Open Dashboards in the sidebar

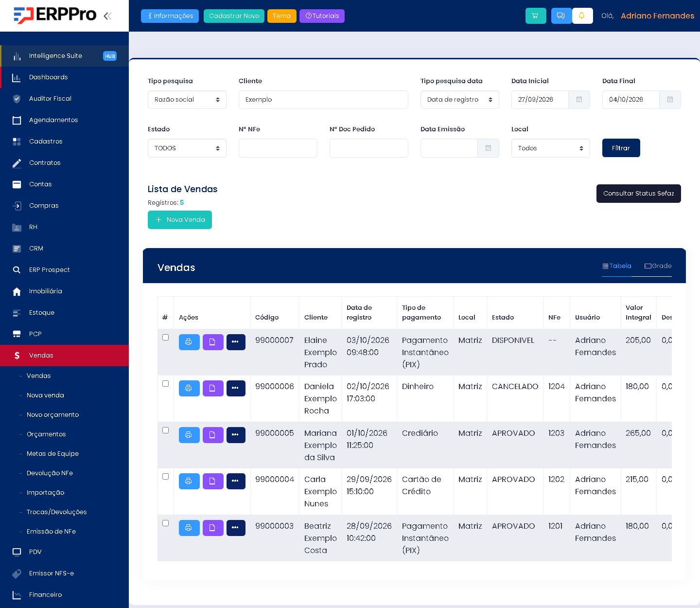pos(64,77)
